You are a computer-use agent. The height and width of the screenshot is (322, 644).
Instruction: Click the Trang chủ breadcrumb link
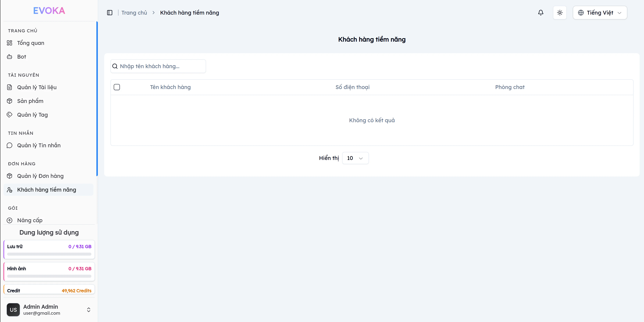pyautogui.click(x=134, y=13)
